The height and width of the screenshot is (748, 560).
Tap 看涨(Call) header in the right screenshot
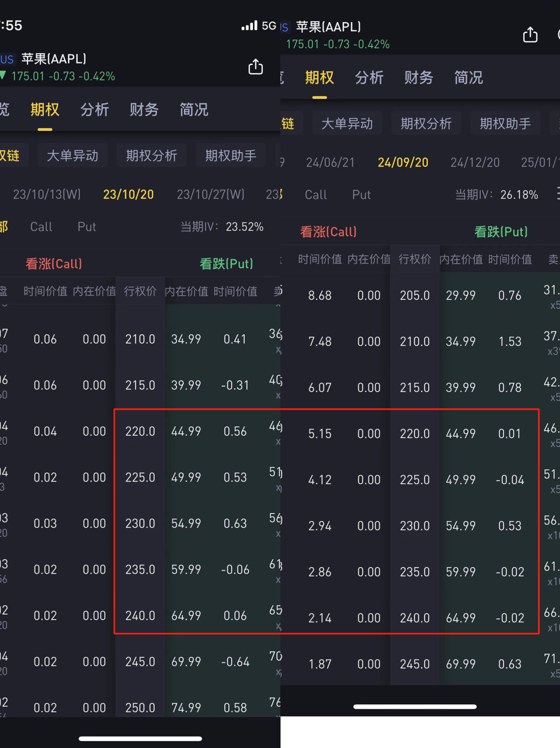click(328, 231)
